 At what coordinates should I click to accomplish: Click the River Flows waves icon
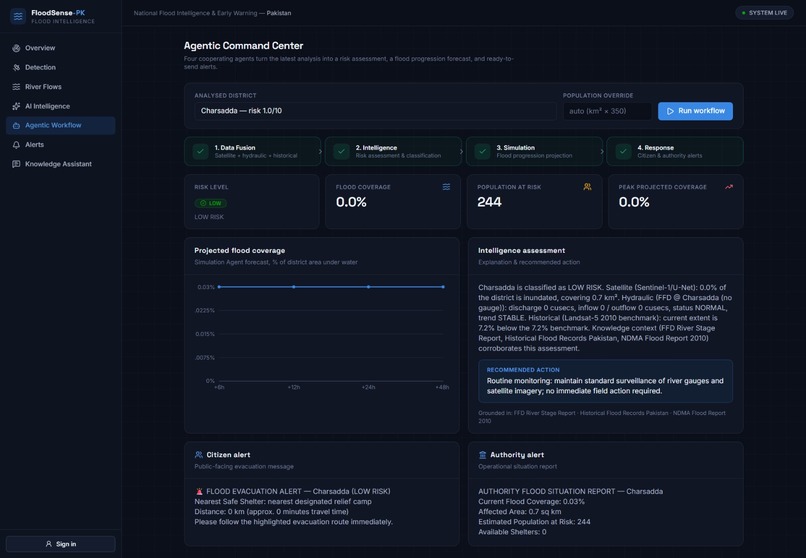[x=16, y=87]
